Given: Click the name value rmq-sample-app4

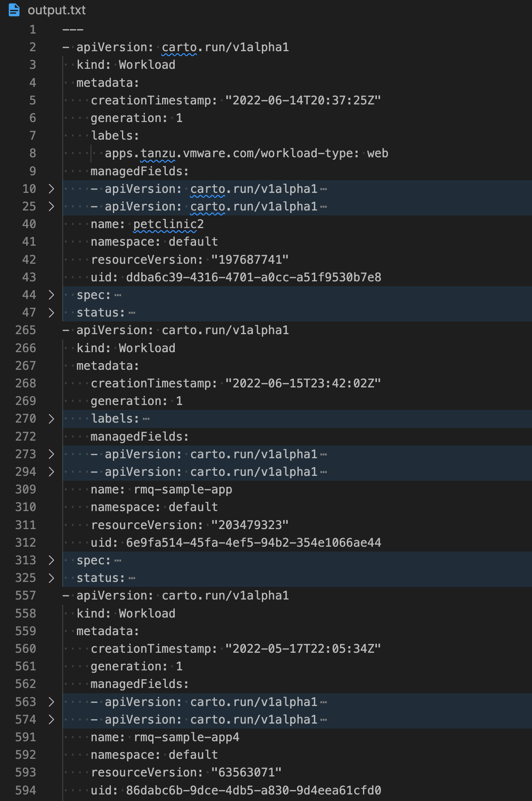Looking at the screenshot, I should [x=187, y=738].
